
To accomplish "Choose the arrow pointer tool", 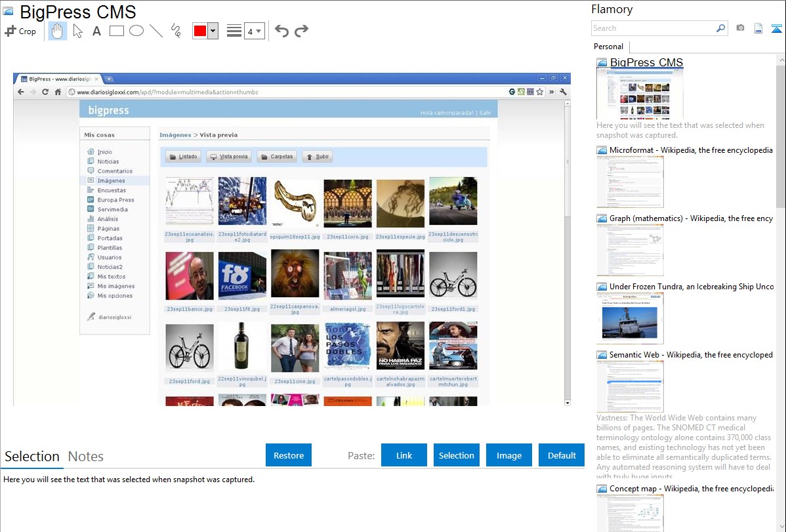I will coord(77,31).
